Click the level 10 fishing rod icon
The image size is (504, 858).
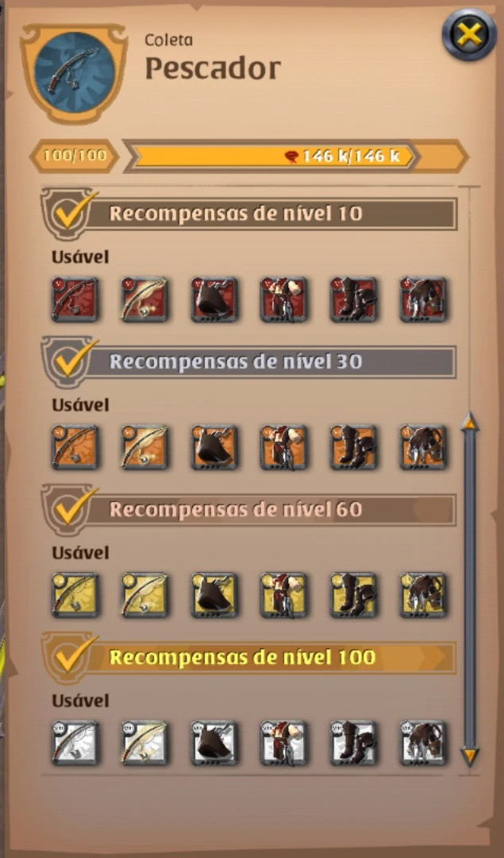pyautogui.click(x=75, y=300)
